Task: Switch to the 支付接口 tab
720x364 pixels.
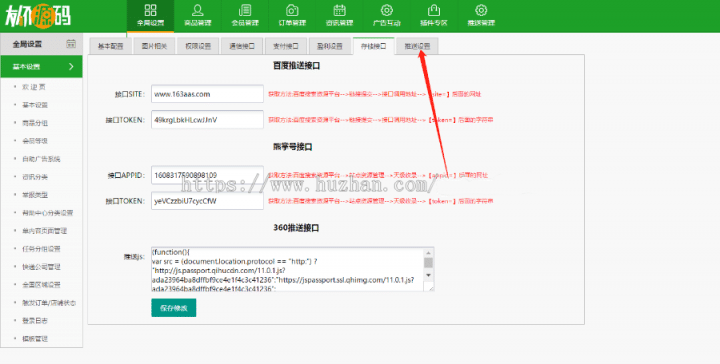Action: pyautogui.click(x=286, y=46)
